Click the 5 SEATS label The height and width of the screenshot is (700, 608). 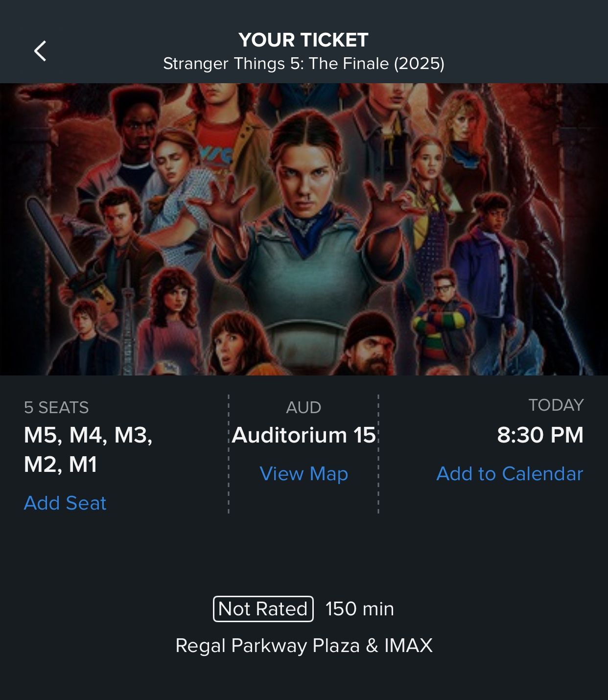[56, 407]
